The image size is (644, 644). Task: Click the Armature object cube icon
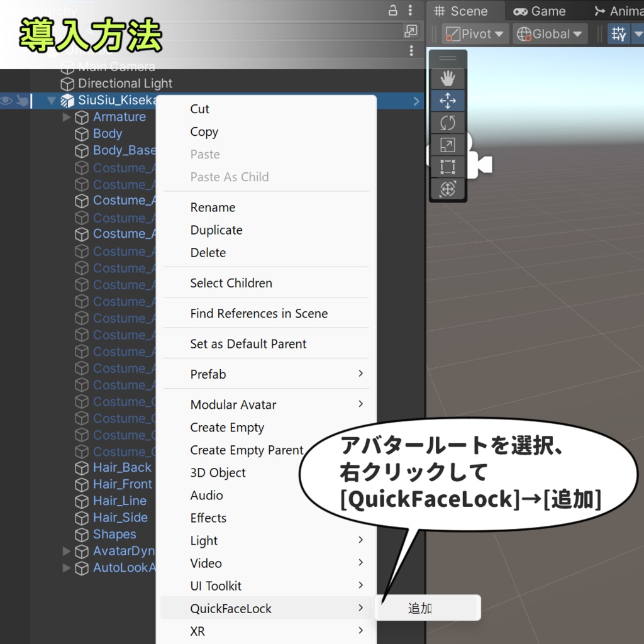[x=82, y=118]
